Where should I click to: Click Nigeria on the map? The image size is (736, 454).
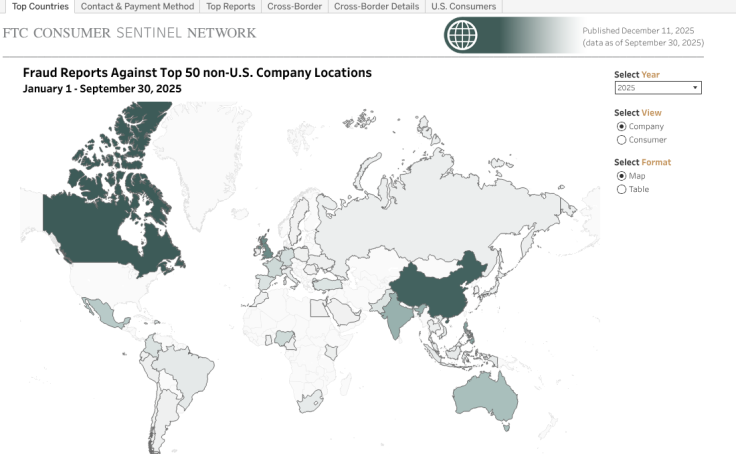point(284,338)
